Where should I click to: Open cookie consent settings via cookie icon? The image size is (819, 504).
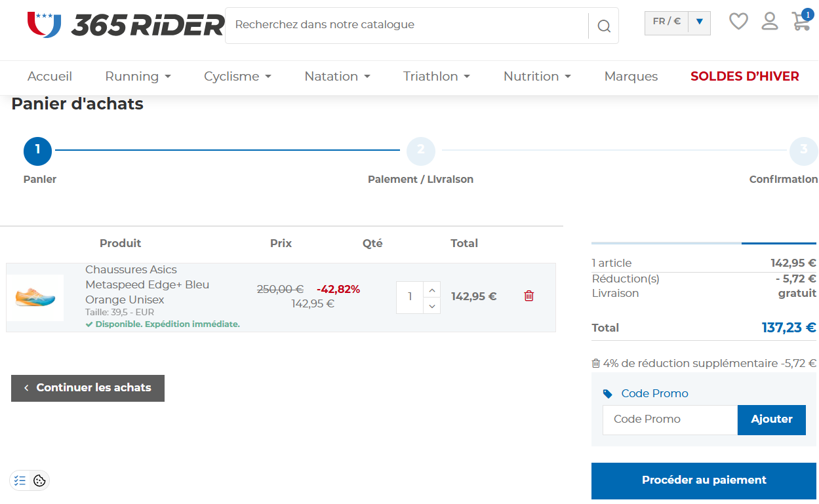click(x=40, y=480)
